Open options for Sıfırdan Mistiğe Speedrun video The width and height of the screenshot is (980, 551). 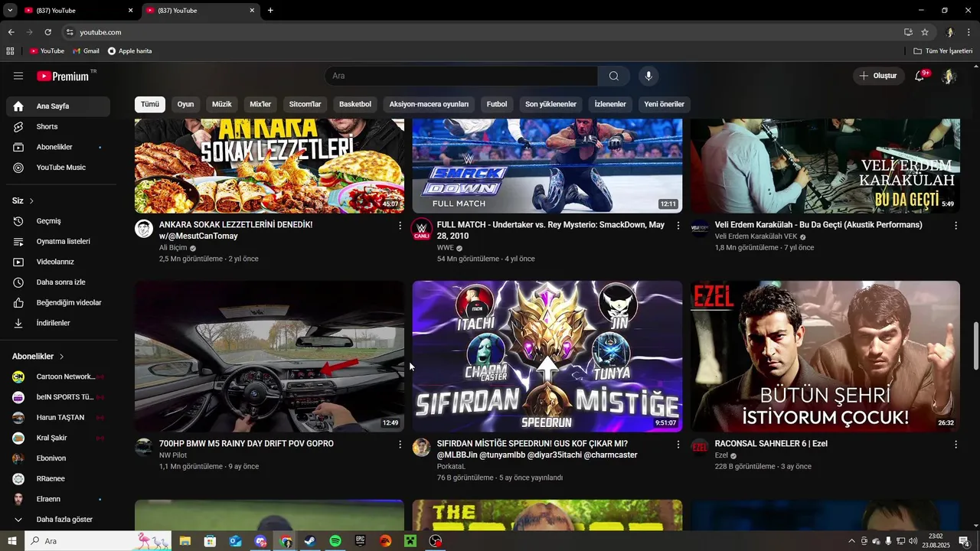click(678, 445)
